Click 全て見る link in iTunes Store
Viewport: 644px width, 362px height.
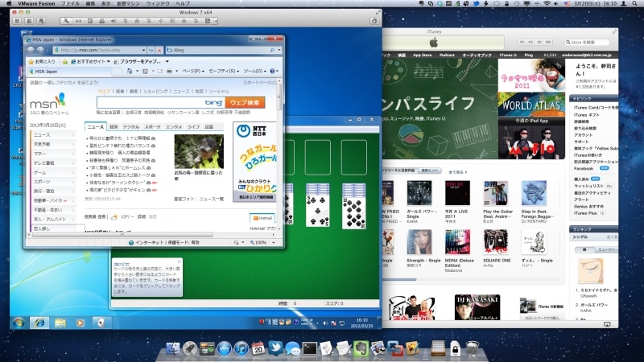pyautogui.click(x=457, y=172)
